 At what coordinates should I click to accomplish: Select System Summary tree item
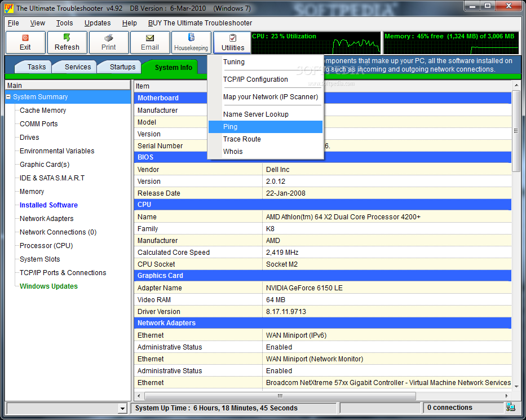(40, 96)
